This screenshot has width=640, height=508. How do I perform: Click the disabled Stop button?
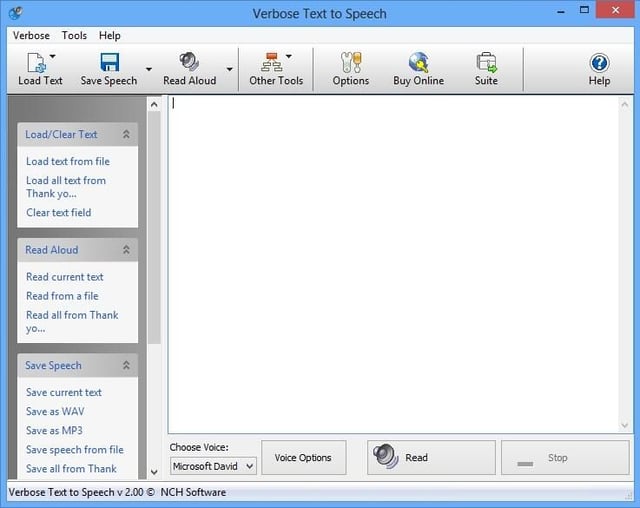[565, 457]
